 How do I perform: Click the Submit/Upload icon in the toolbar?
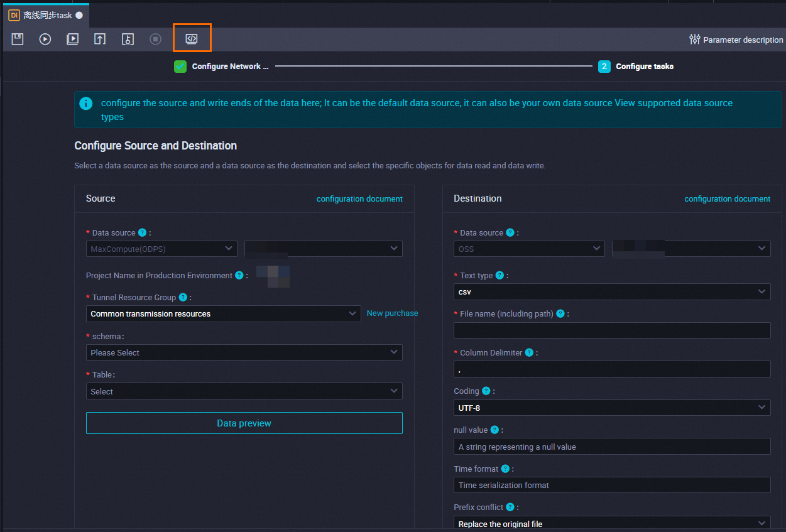coord(100,39)
